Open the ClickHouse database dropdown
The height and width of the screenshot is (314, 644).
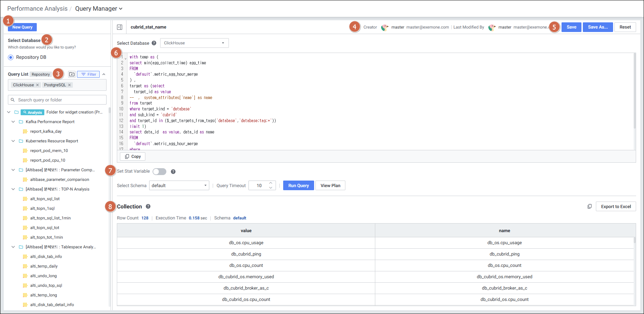[x=194, y=43]
